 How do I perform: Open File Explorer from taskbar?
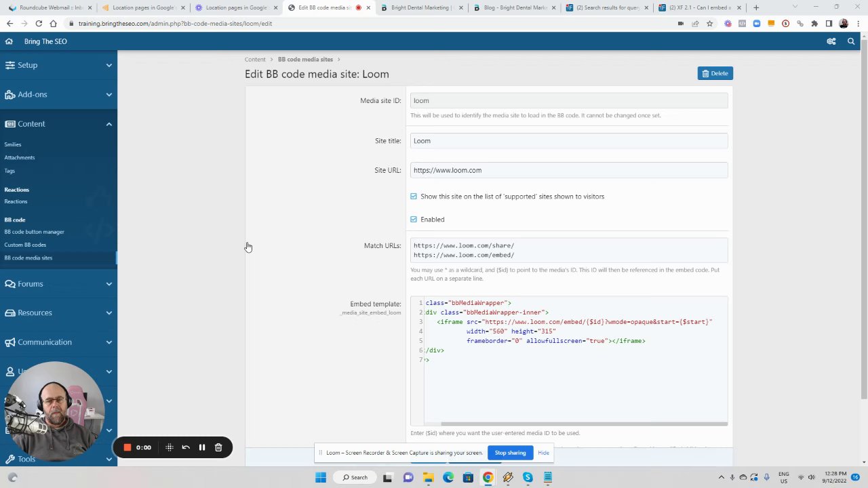428,477
